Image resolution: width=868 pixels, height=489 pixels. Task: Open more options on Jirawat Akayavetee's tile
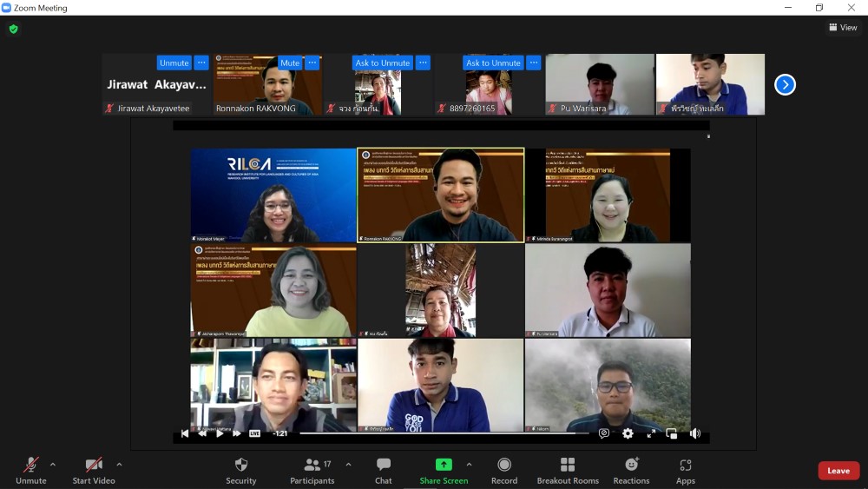coord(201,63)
